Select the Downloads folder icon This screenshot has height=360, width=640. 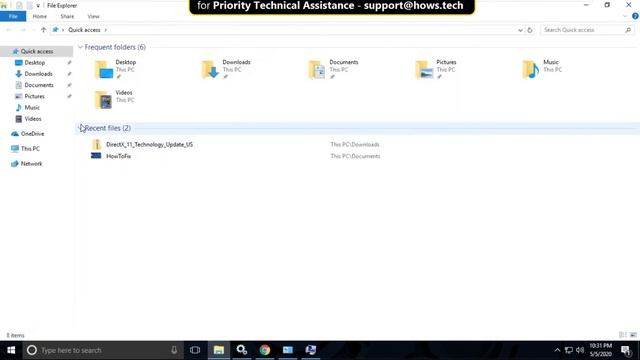211,69
